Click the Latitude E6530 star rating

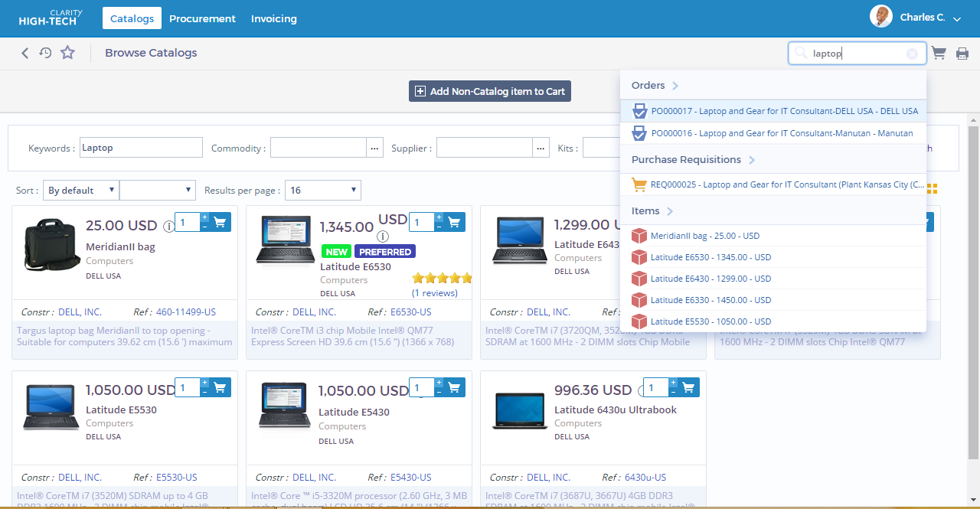coord(442,279)
